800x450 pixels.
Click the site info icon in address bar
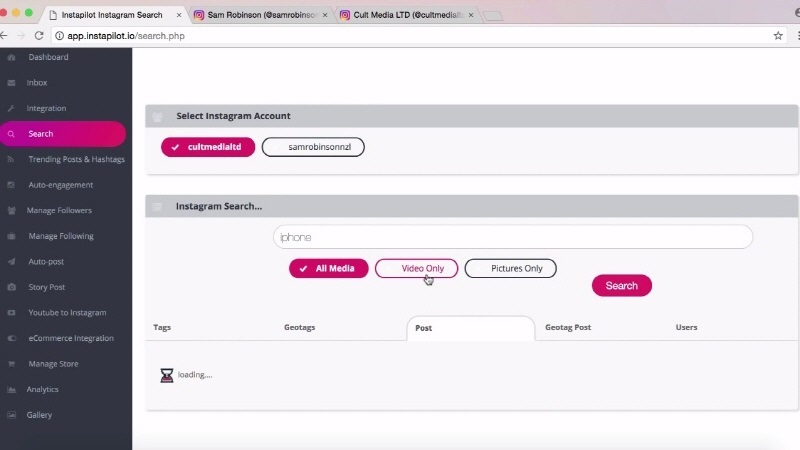click(59, 36)
